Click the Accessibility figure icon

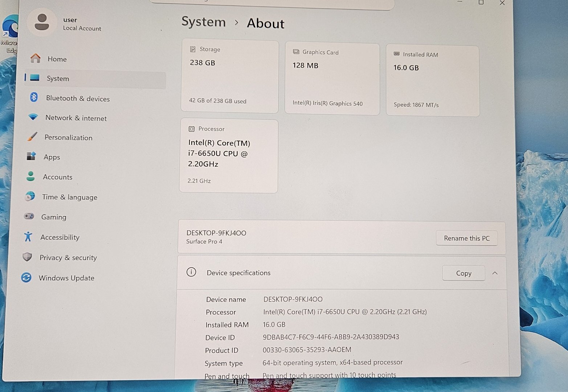coord(28,237)
